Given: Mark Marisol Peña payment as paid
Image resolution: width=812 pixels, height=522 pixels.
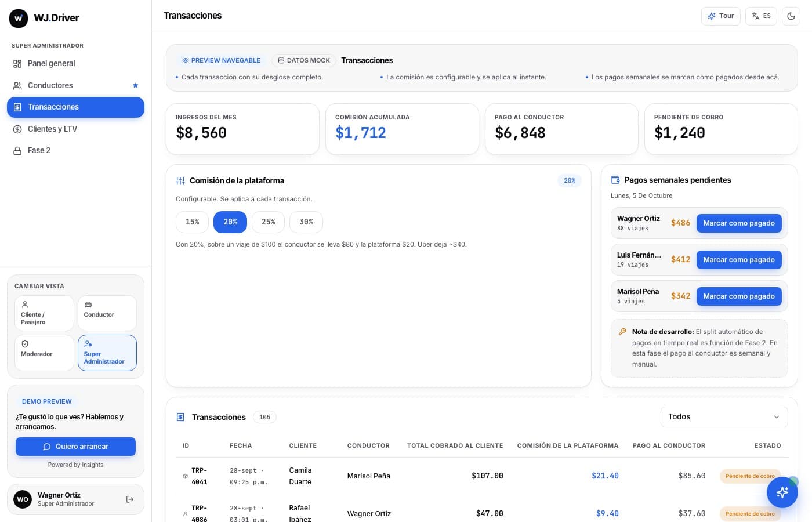Looking at the screenshot, I should click(739, 296).
